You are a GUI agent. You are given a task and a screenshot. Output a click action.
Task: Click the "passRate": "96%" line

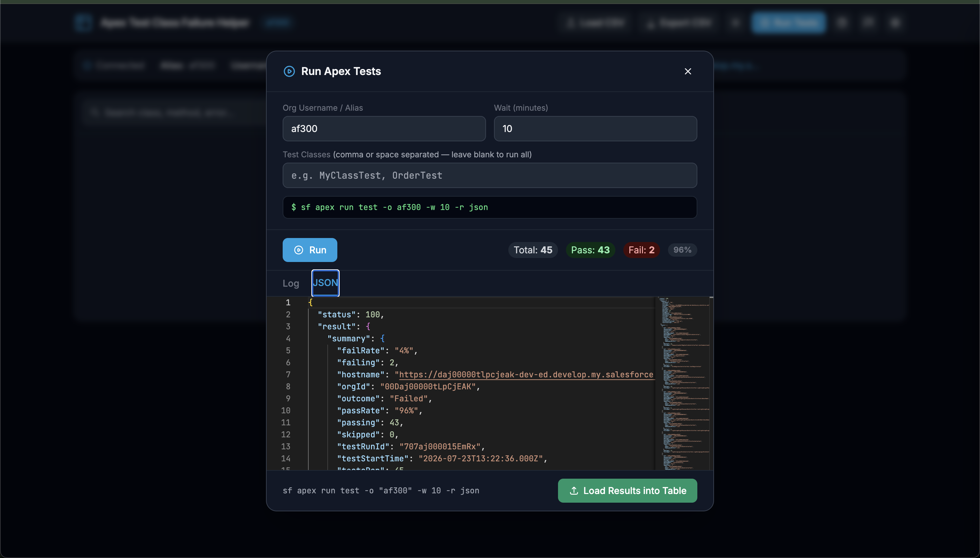click(379, 410)
